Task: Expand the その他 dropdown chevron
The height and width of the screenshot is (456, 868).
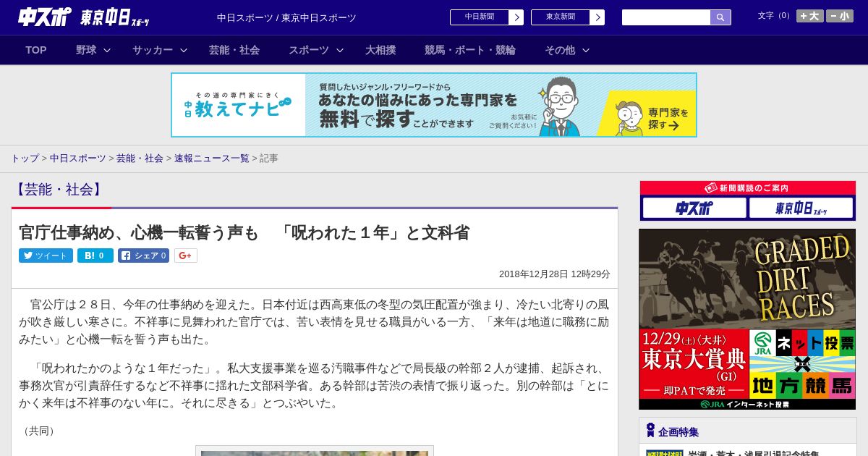Action: point(586,50)
